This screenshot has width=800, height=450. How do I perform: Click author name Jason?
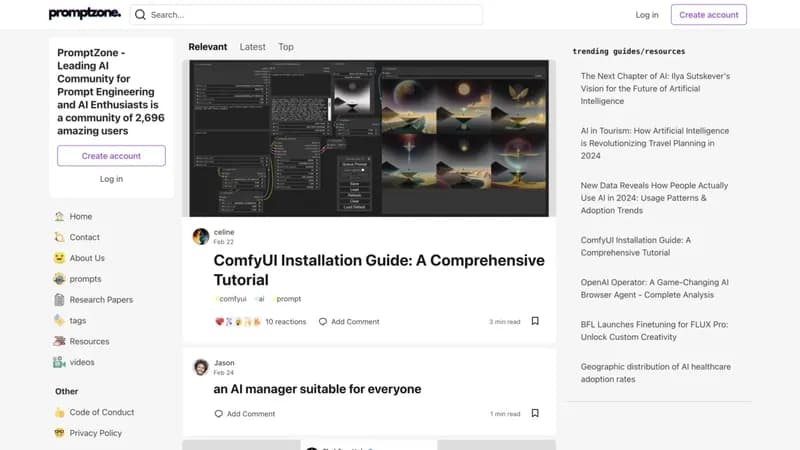click(x=224, y=363)
